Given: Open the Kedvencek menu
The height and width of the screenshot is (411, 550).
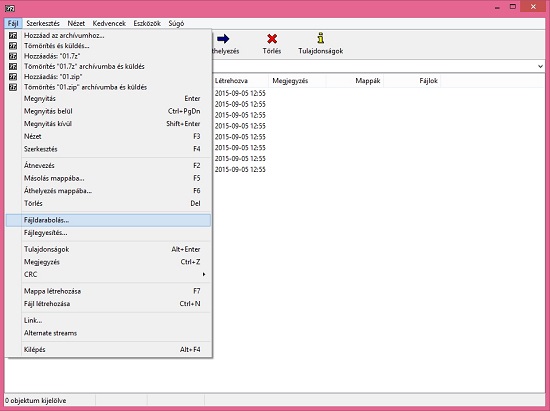Looking at the screenshot, I should point(109,23).
